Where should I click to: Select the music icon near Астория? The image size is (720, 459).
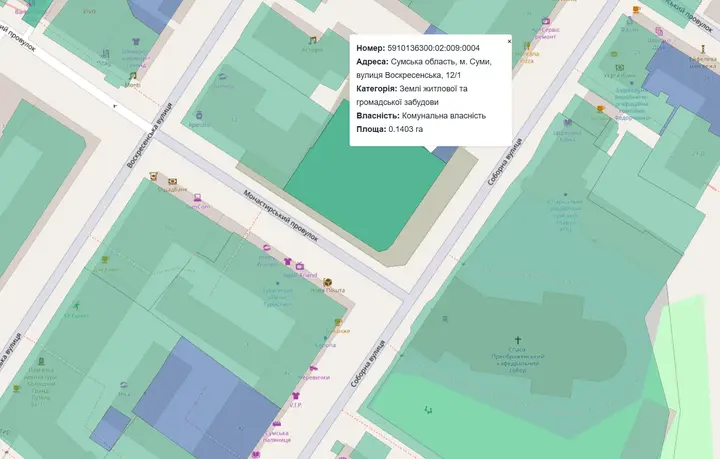[313, 40]
